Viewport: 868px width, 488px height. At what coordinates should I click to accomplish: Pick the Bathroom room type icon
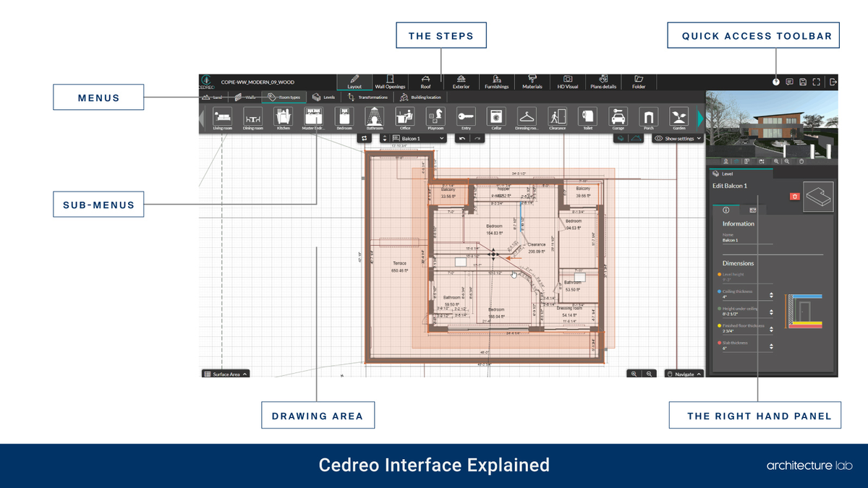point(374,119)
